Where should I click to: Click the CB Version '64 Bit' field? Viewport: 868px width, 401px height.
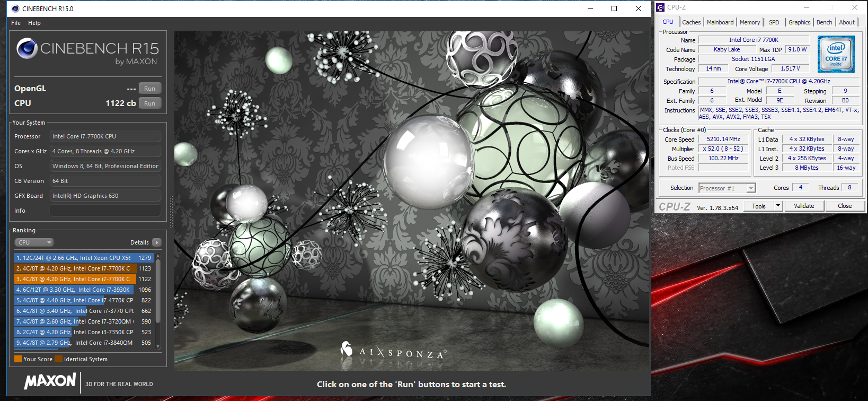click(x=105, y=181)
